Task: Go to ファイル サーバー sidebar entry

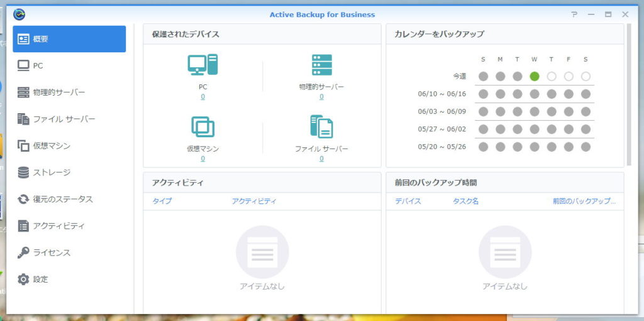Action: 69,119
